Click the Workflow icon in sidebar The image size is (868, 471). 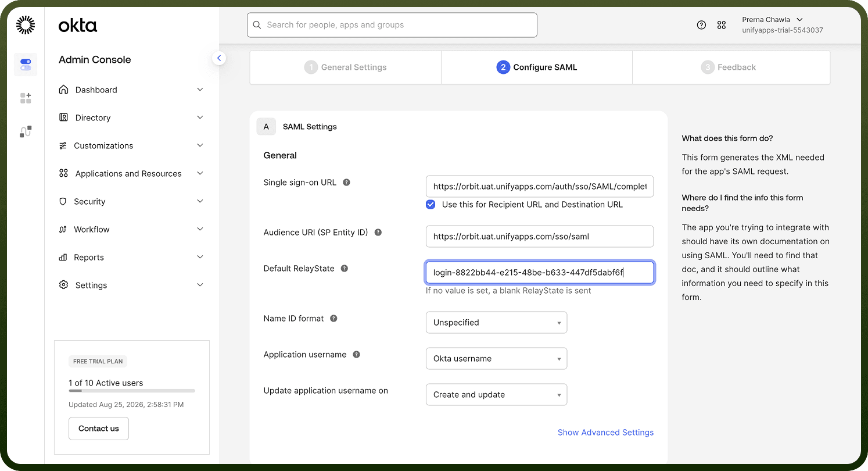(63, 229)
